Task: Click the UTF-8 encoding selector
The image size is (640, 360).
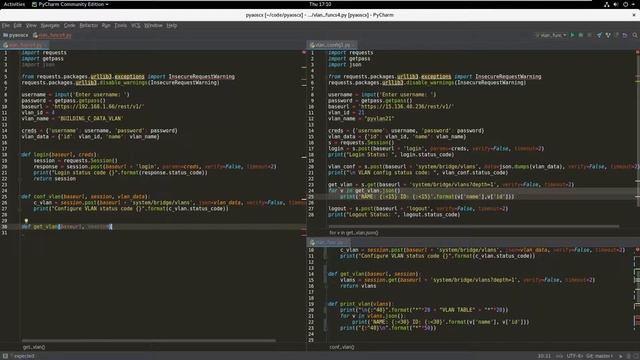Action: [x=574, y=356]
